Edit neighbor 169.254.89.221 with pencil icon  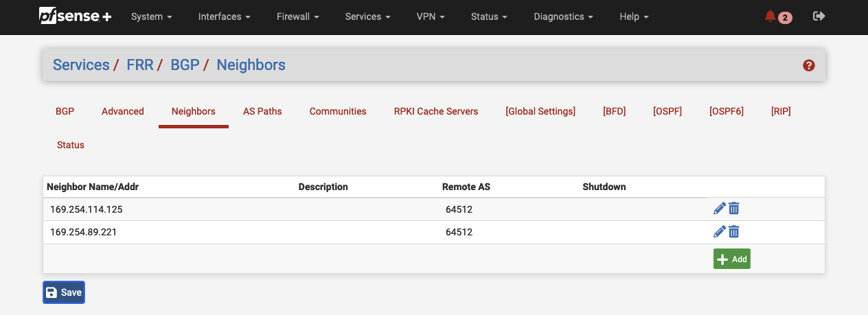click(720, 232)
